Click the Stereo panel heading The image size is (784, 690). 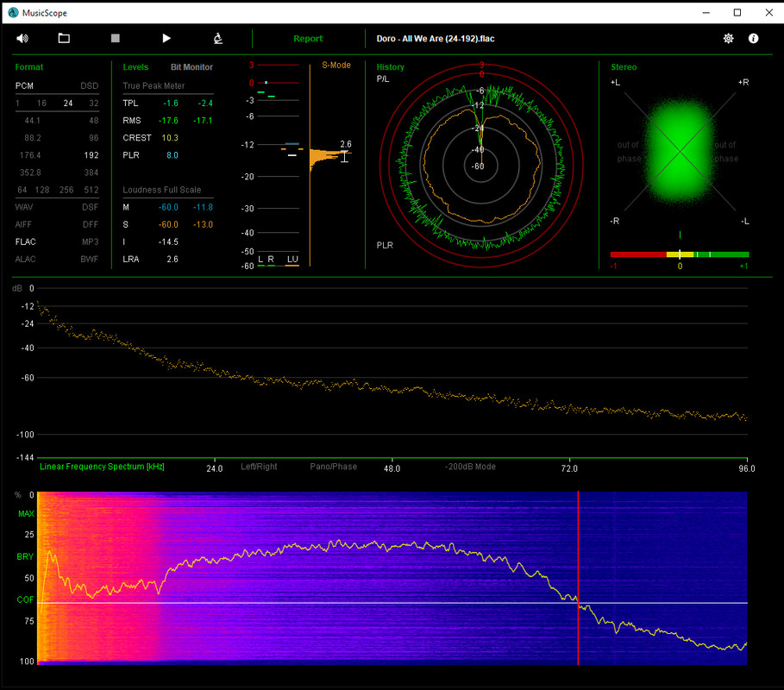tap(624, 67)
